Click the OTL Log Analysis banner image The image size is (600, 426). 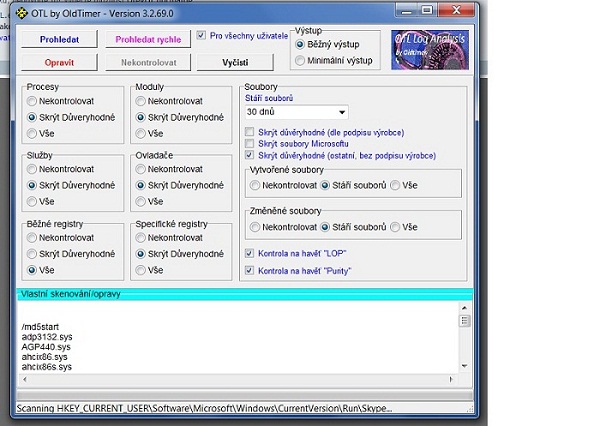click(x=430, y=50)
